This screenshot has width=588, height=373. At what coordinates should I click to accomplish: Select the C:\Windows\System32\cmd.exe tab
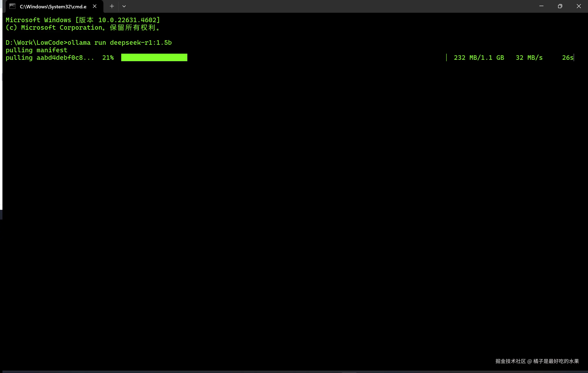point(53,7)
